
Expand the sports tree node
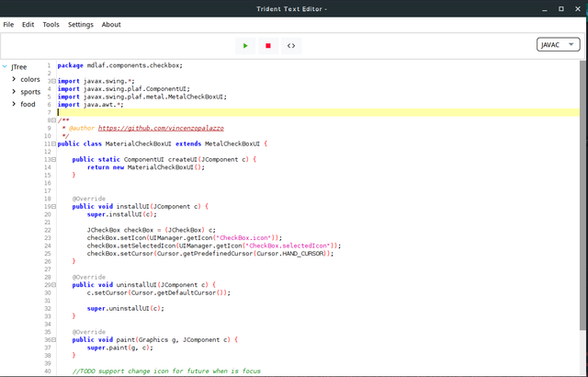point(14,92)
